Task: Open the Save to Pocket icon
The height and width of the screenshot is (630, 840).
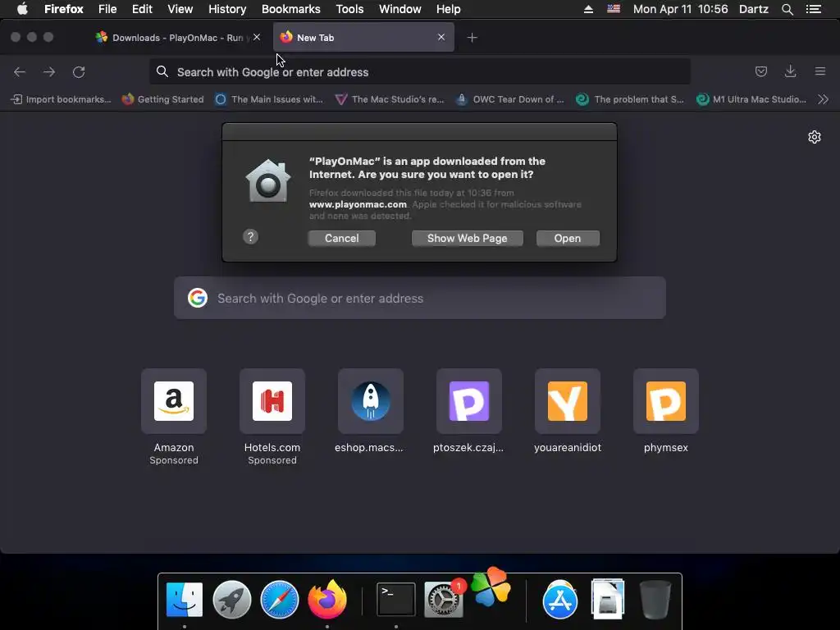Action: (x=760, y=71)
